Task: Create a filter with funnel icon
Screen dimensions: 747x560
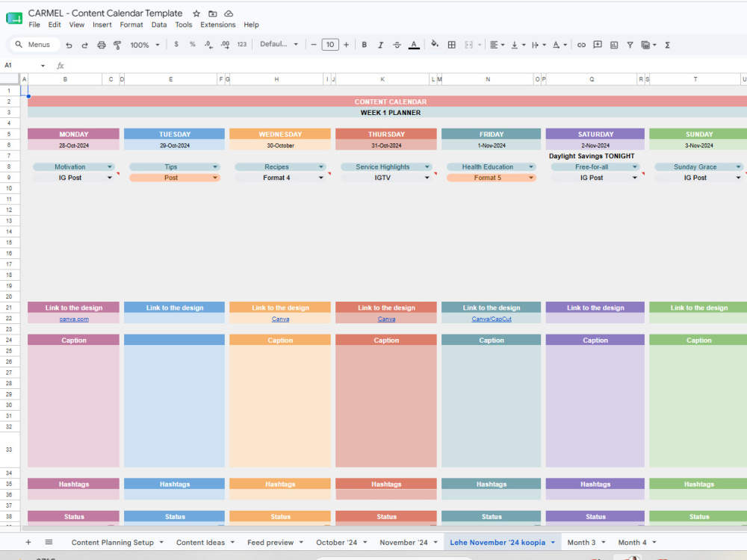Action: [630, 45]
